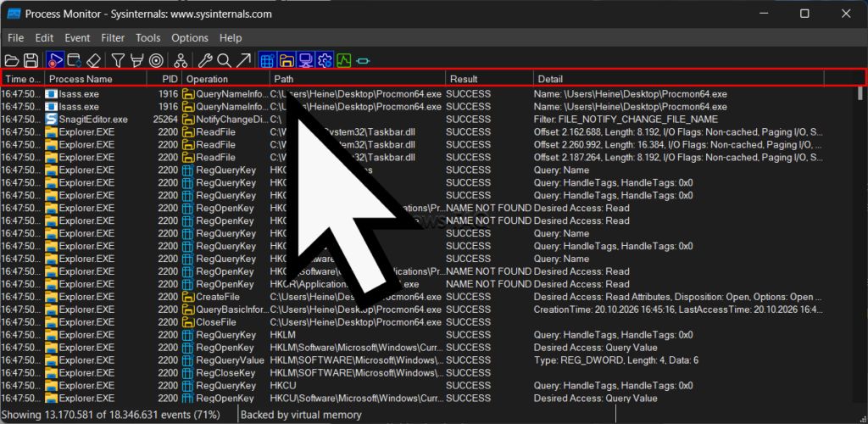Open the Filter dialog via funnel icon
Viewport: 868px width, 424px height.
tap(118, 60)
